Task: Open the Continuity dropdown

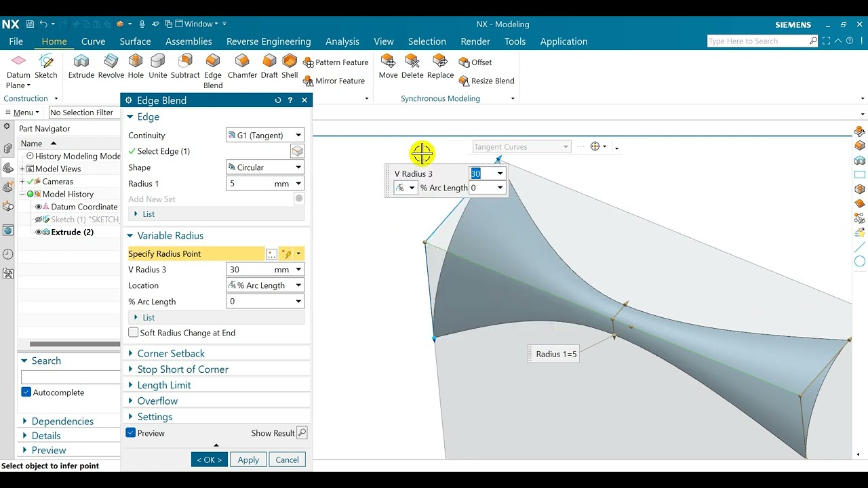Action: [264, 136]
